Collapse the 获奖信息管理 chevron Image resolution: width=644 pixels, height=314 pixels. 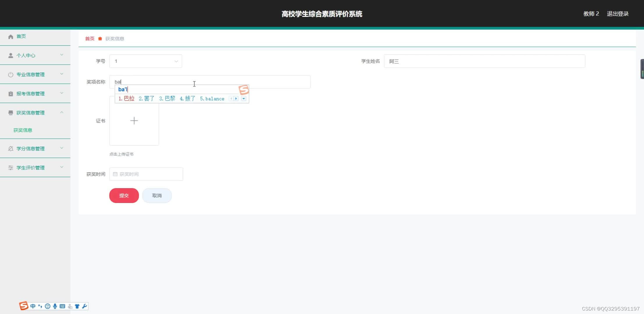click(62, 112)
